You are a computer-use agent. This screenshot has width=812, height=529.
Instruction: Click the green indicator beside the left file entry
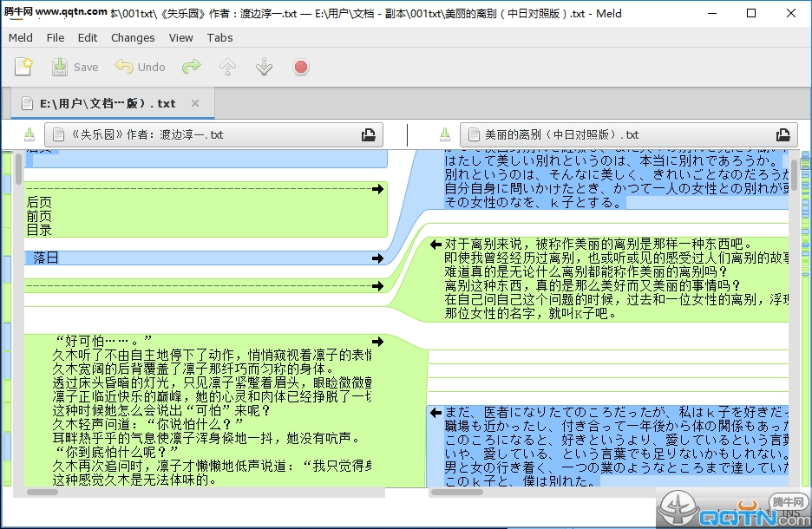click(x=29, y=134)
